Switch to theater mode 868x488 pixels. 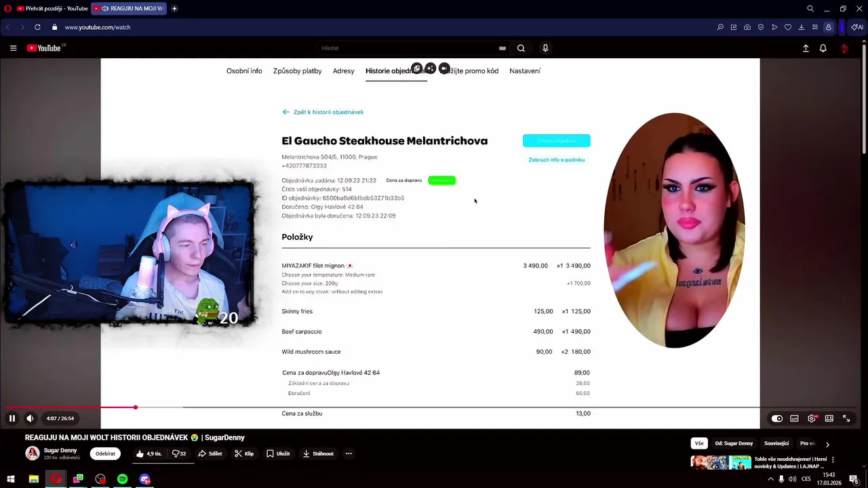[x=829, y=418]
